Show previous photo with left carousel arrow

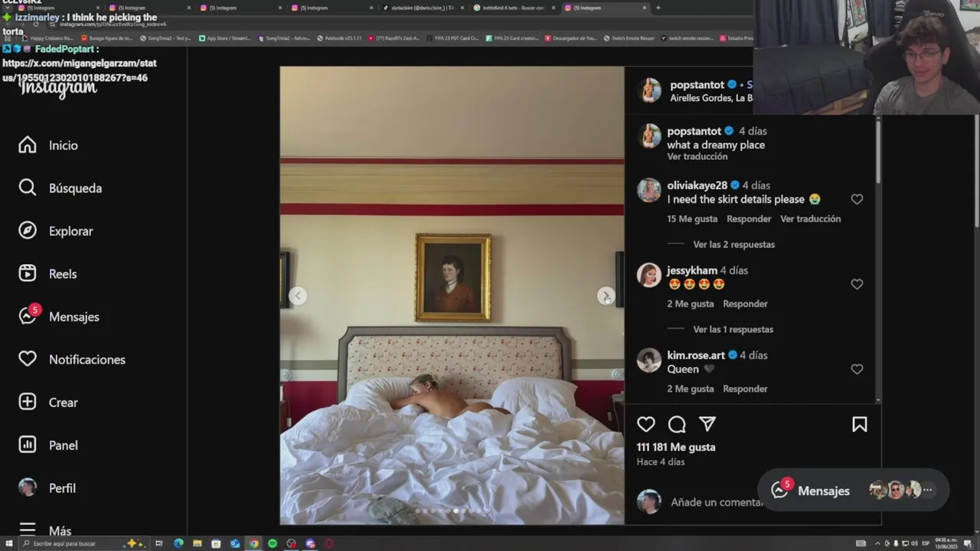[x=298, y=296]
